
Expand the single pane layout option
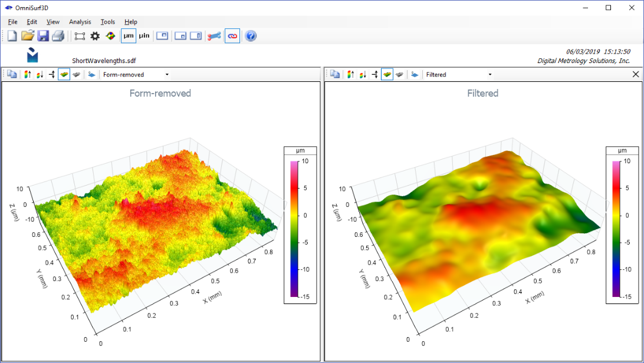click(162, 35)
